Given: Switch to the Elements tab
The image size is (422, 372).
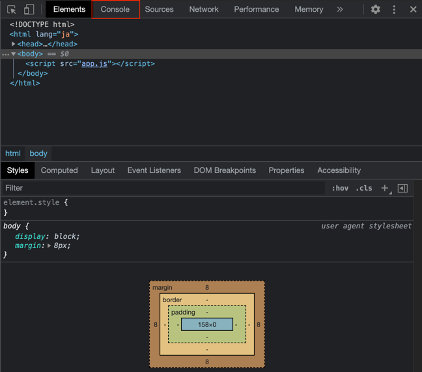Looking at the screenshot, I should tap(69, 9).
